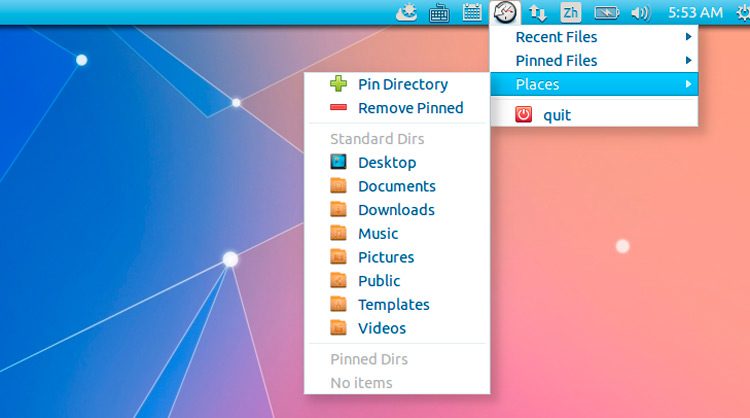The image size is (750, 418).
Task: Open the Pinned Files menu entry
Action: (x=594, y=60)
